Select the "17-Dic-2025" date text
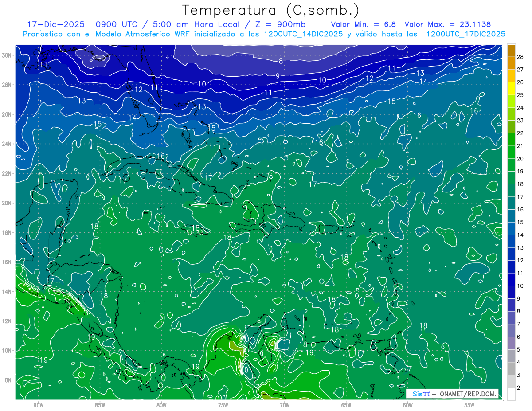 pyautogui.click(x=56, y=24)
